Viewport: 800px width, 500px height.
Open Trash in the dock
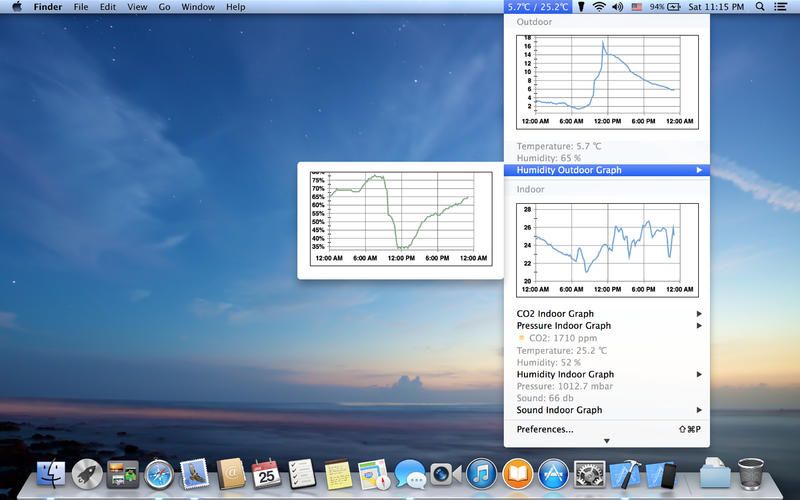pyautogui.click(x=750, y=472)
